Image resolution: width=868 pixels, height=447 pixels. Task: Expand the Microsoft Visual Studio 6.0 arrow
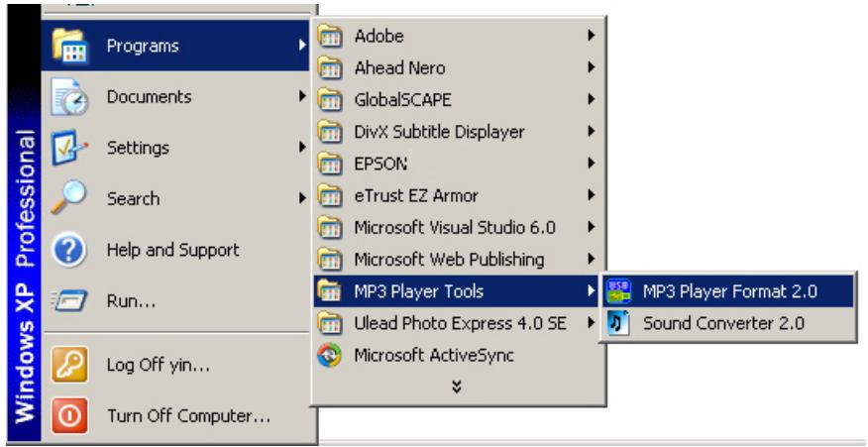(592, 227)
